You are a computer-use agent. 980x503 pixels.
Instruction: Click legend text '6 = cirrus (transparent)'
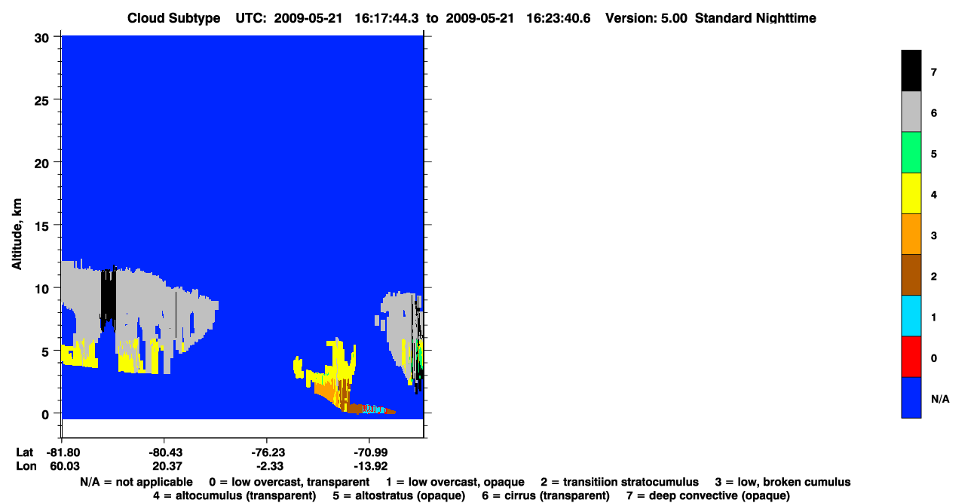545,495
